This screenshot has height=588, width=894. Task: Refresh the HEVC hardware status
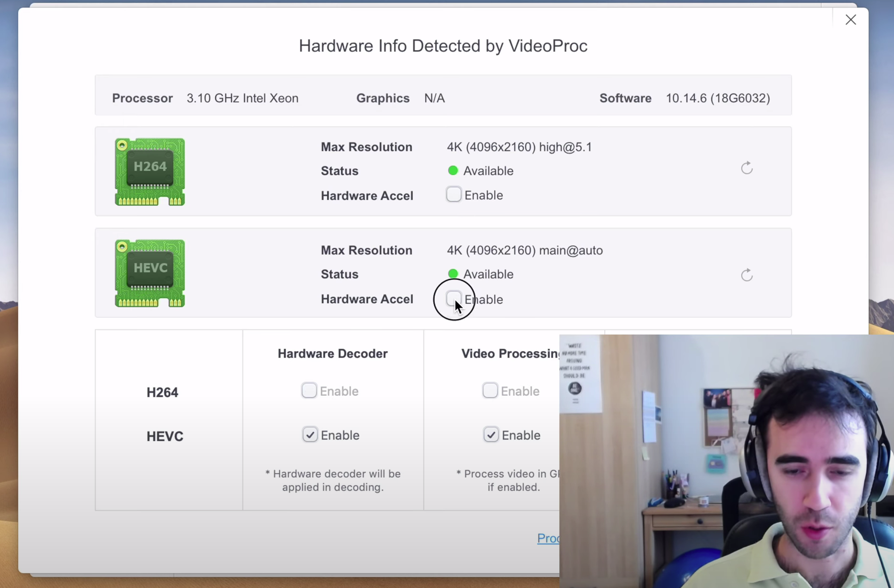747,275
